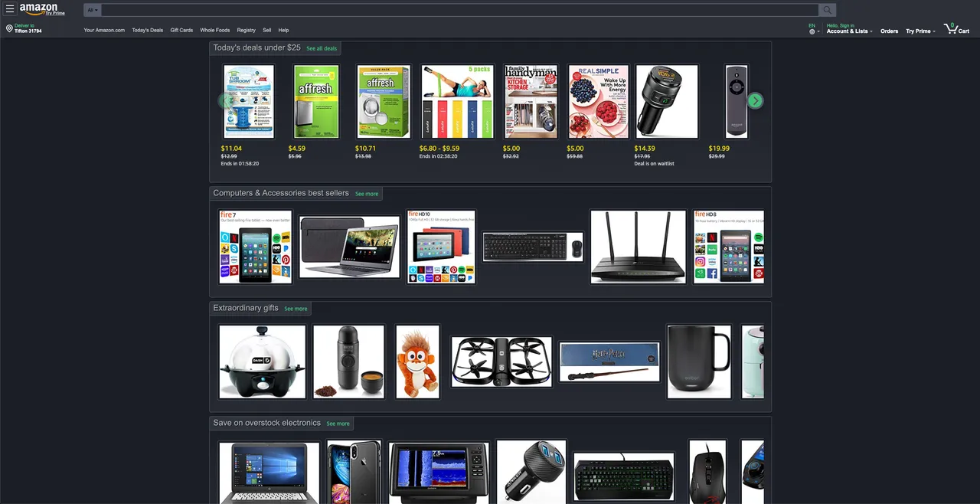
Task: Click See all deals link
Action: (322, 48)
